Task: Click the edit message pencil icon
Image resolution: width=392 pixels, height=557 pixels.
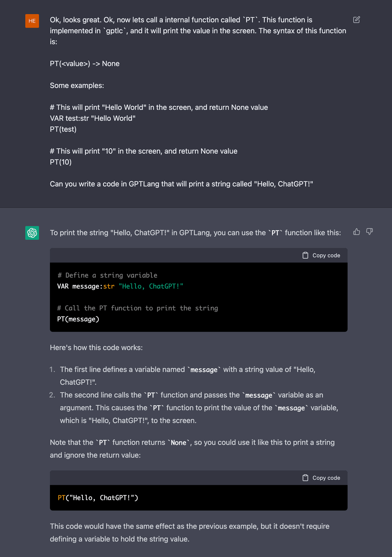Action: coord(356,20)
